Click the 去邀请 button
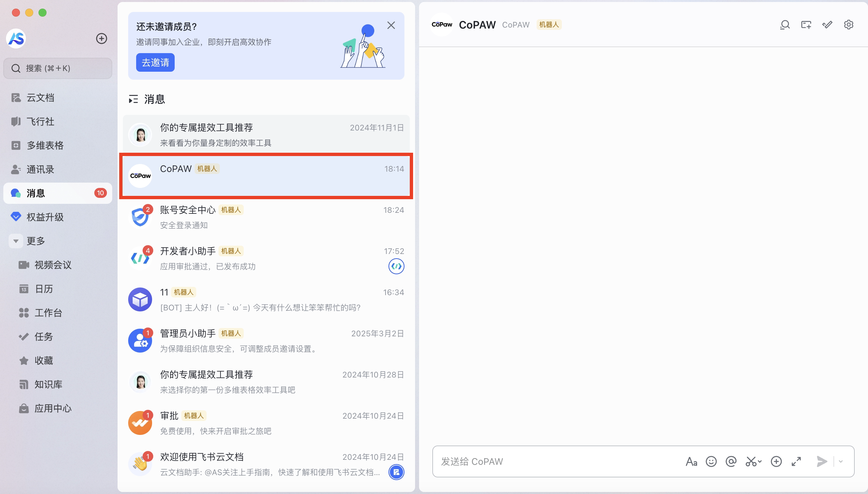The image size is (868, 494). coord(155,62)
